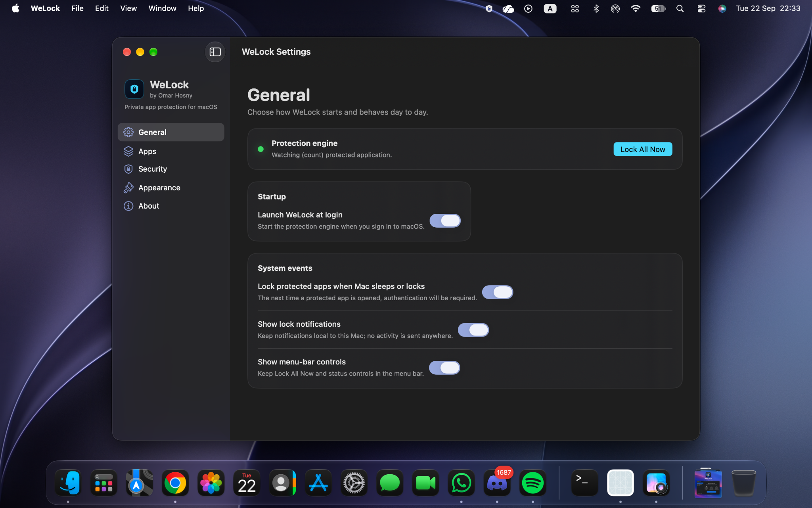Open the Window menu
Screen dimensions: 812x508
tap(162, 8)
